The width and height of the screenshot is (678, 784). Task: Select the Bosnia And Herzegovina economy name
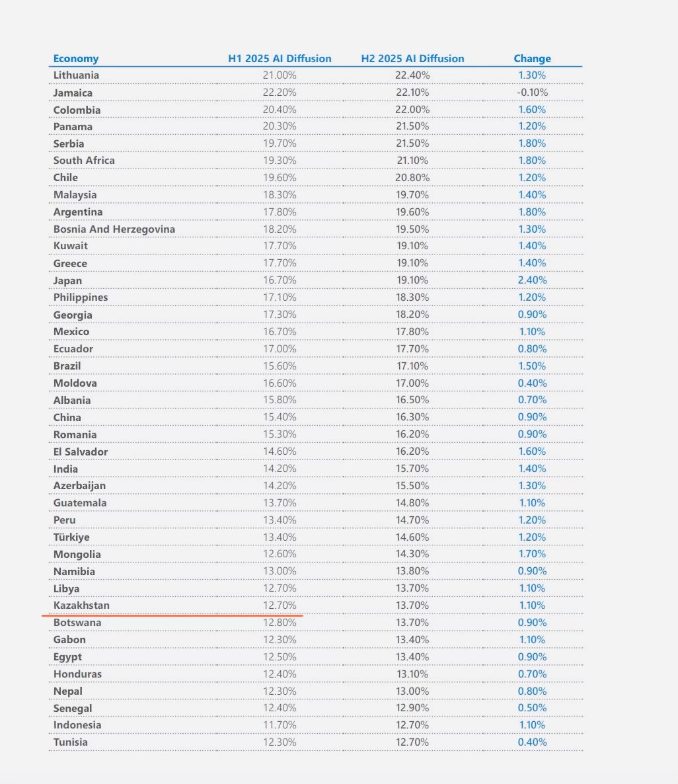point(114,229)
